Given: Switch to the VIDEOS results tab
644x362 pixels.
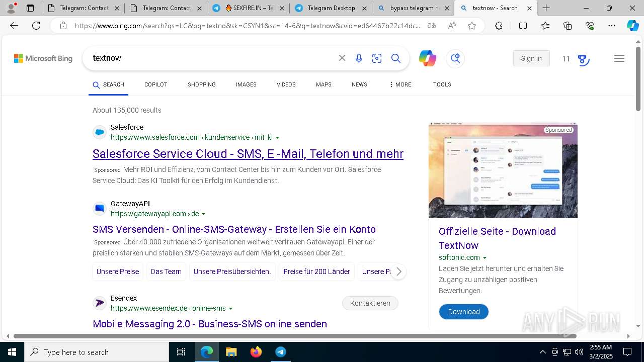Looking at the screenshot, I should [286, 84].
